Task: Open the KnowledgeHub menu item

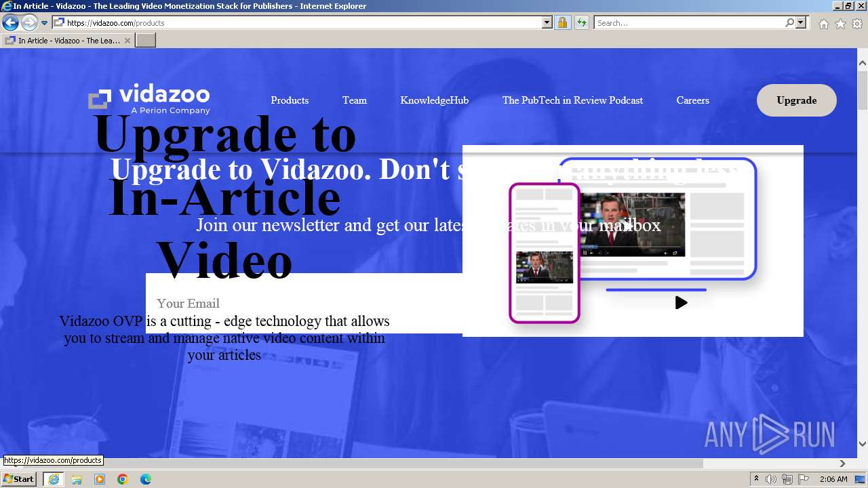Action: tap(435, 100)
